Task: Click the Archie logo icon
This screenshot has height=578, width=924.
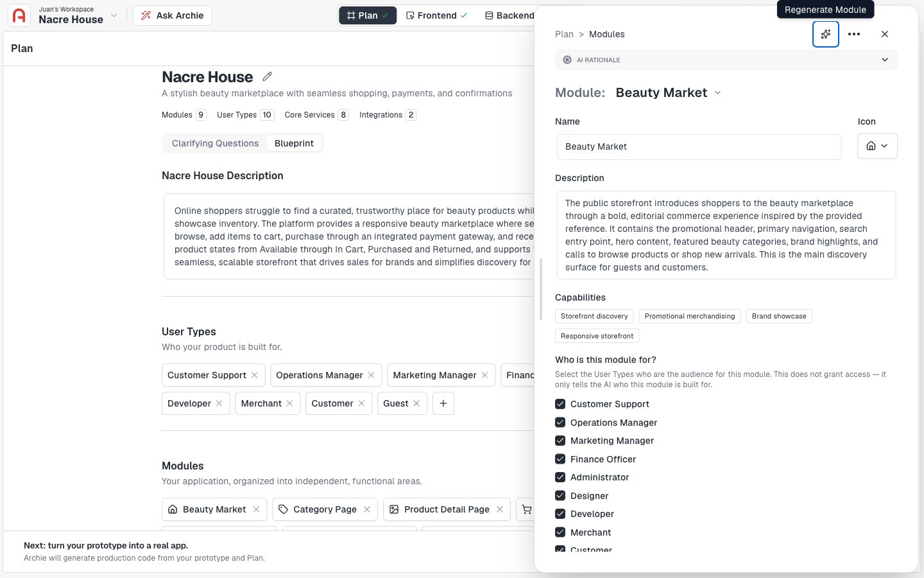Action: (19, 15)
